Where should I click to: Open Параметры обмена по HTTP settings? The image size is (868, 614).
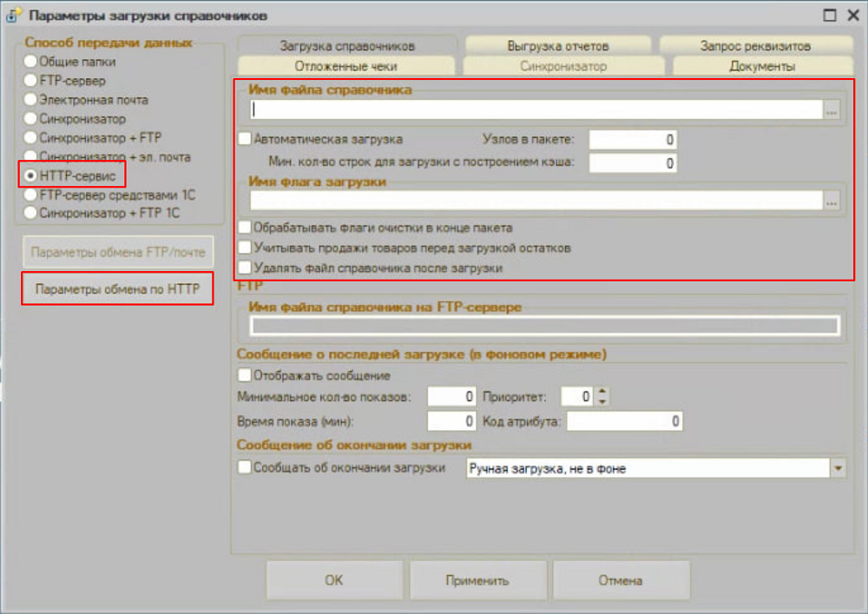click(x=117, y=290)
